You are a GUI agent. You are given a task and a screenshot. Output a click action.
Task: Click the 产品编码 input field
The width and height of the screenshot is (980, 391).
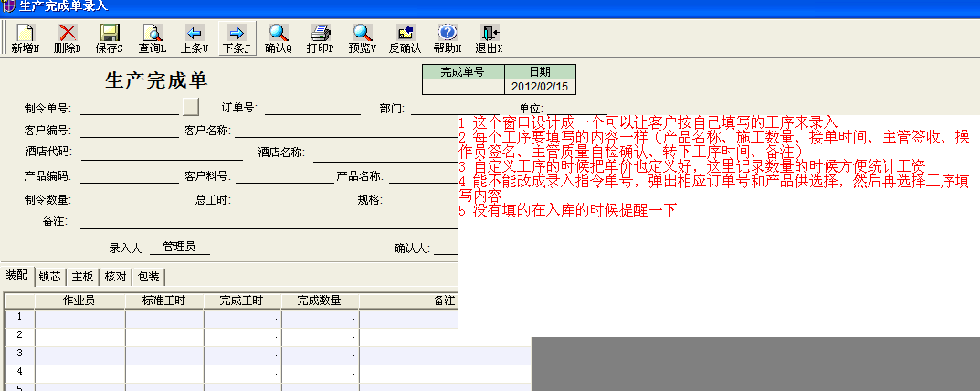(x=130, y=176)
